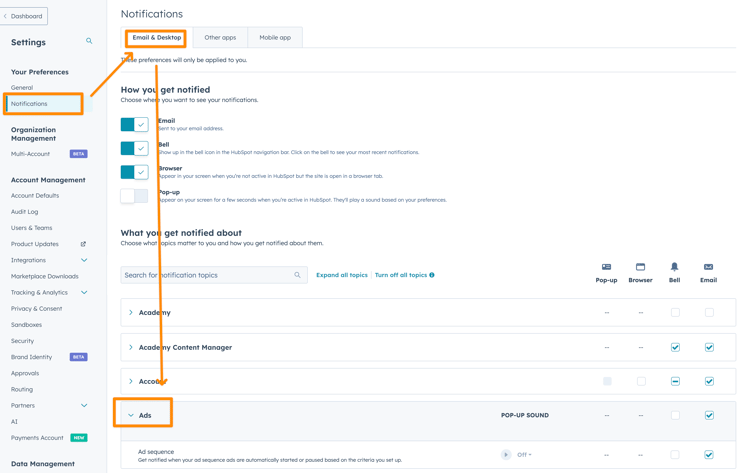Focus the Search for notification topics field
This screenshot has width=740, height=473.
pos(214,275)
